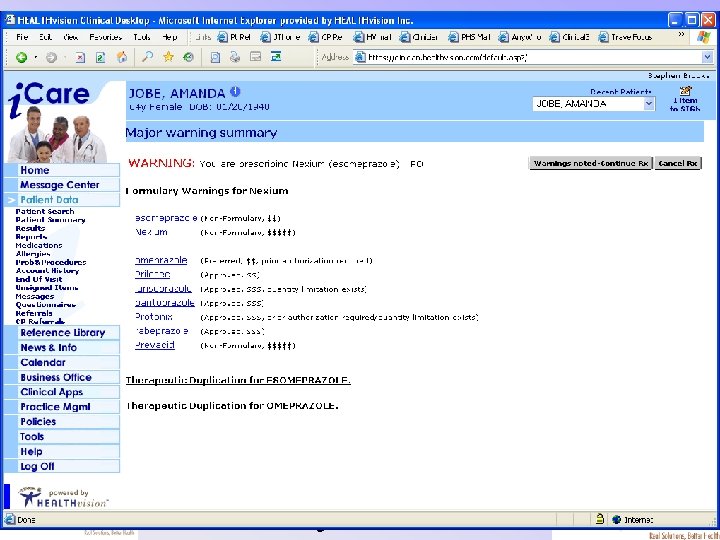Open the Allergies sublink

tap(33, 253)
